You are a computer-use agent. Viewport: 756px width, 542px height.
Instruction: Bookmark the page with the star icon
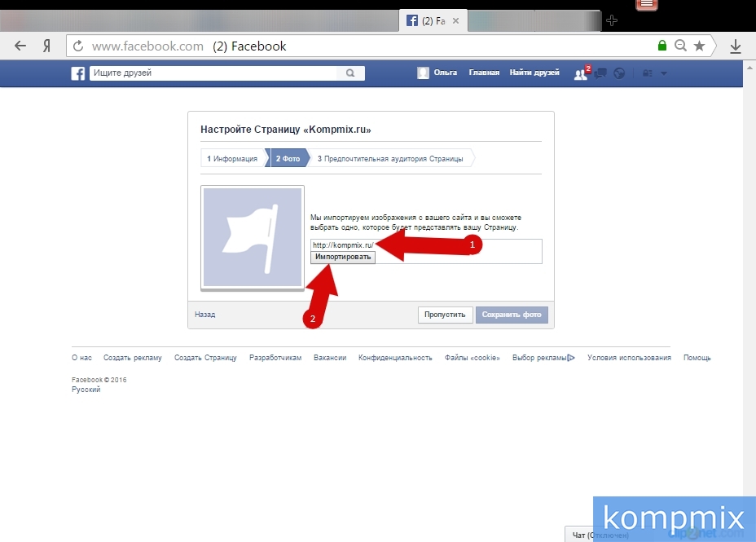click(x=699, y=46)
